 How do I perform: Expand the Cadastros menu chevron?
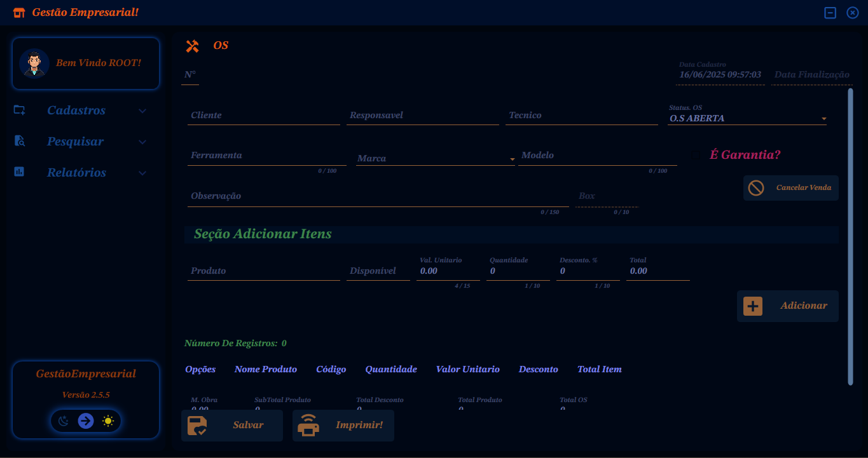(142, 111)
